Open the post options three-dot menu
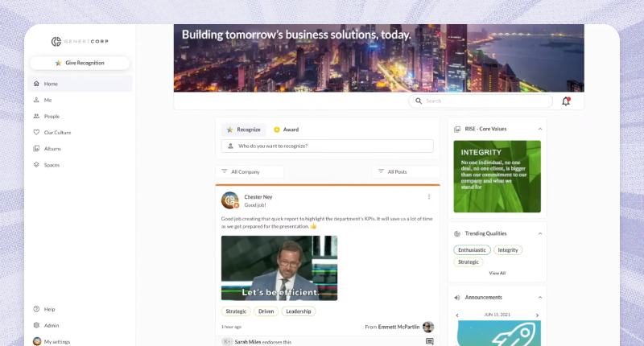Screen dimensions: 644x346 [x=429, y=197]
